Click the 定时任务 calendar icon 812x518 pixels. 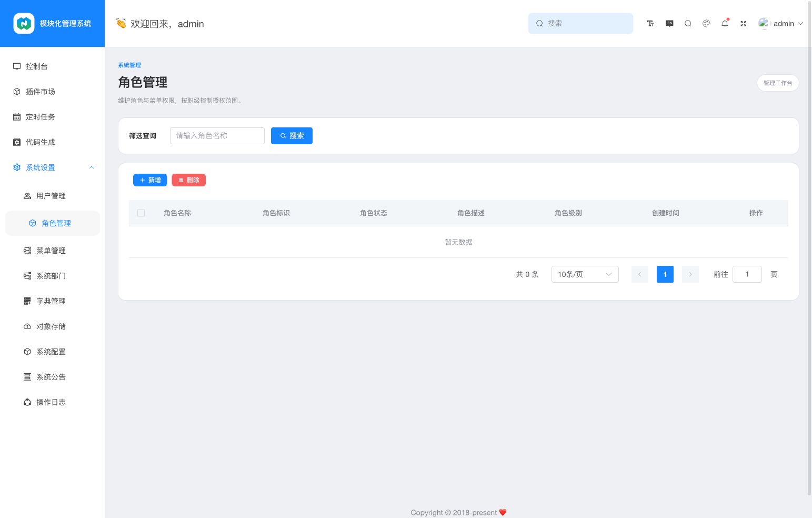pyautogui.click(x=17, y=117)
